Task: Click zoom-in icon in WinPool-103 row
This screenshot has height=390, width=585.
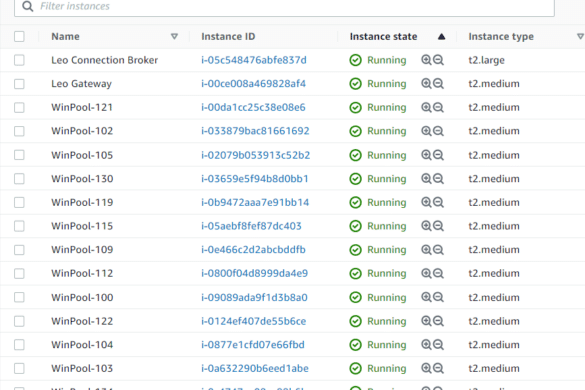Action: tap(426, 368)
